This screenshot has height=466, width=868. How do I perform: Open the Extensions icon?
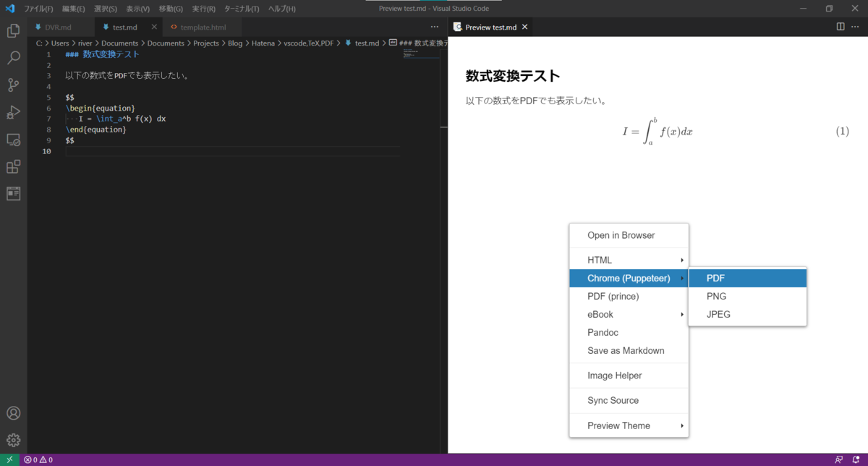(x=13, y=166)
